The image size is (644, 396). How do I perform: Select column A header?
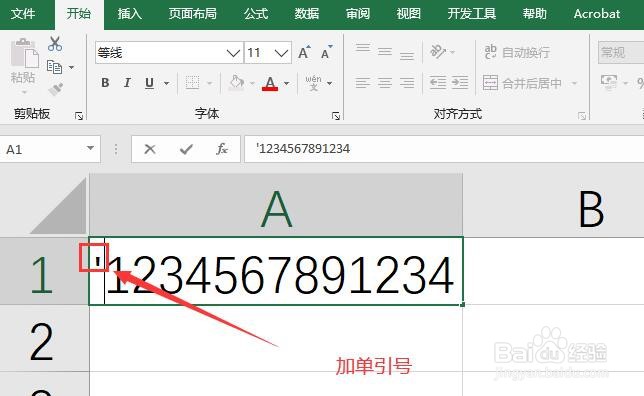[276, 205]
